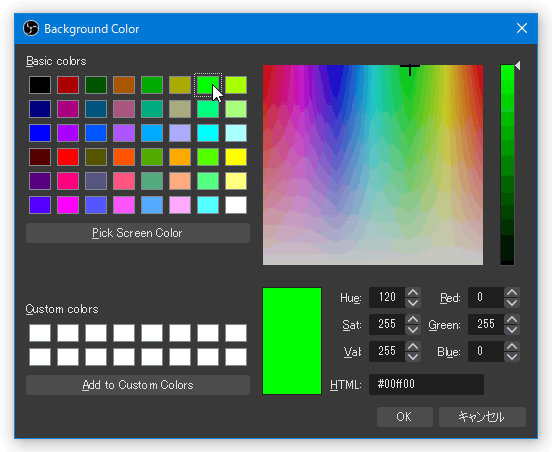Confirm color with OK button
The image size is (552, 452).
(404, 417)
